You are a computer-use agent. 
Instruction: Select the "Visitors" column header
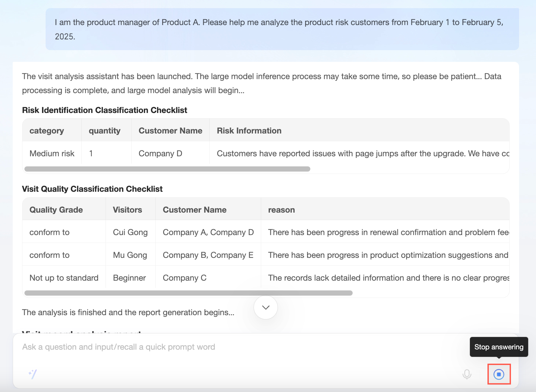127,210
